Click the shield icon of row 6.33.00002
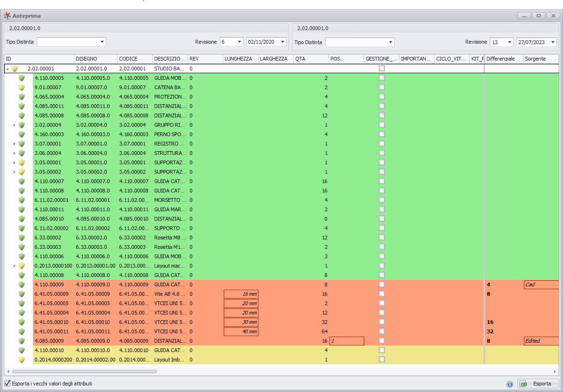 pos(22,238)
